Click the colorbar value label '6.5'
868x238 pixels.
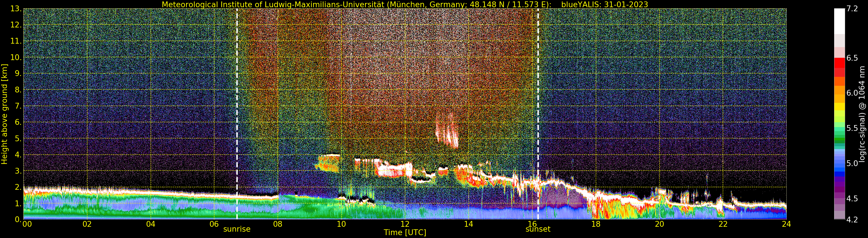tap(852, 58)
